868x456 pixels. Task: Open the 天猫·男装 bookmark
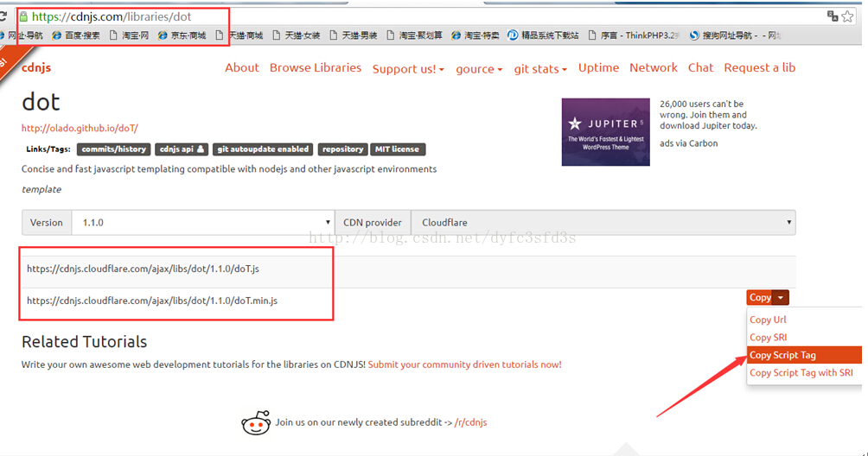click(354, 35)
